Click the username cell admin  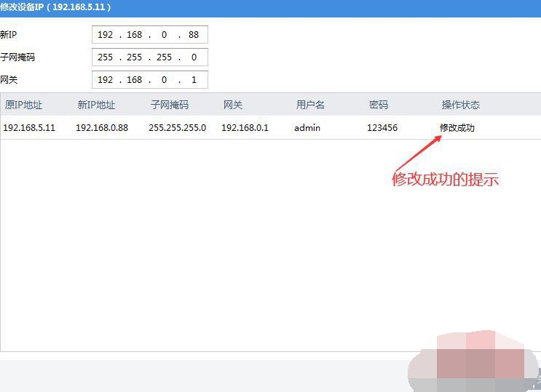(x=307, y=128)
